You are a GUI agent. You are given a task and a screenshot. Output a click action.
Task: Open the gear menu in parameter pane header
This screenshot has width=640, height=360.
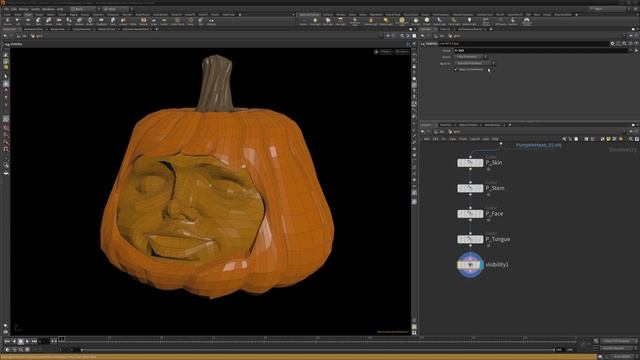[613, 43]
